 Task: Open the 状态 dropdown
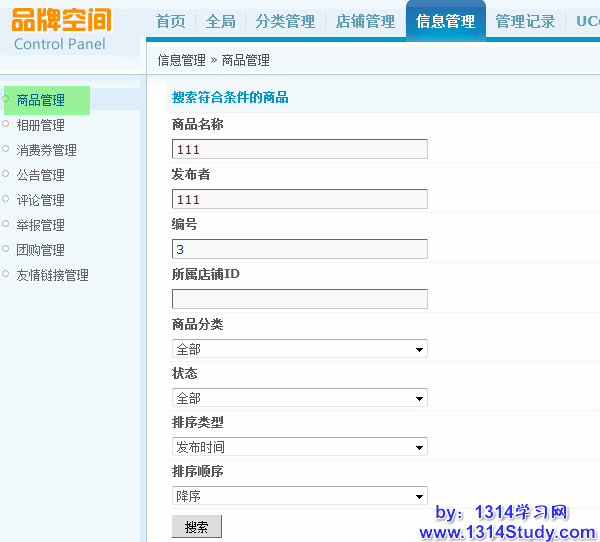pos(299,398)
